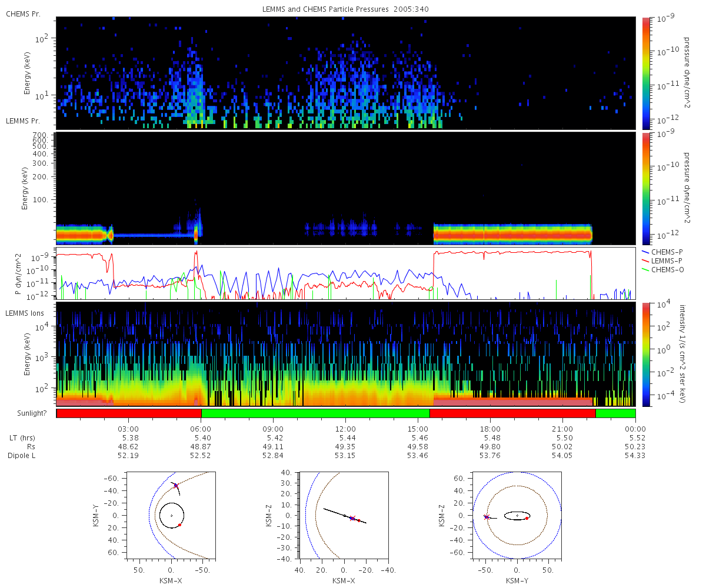Click the '18:00' time axis label
The width and height of the screenshot is (706, 588).
[491, 429]
